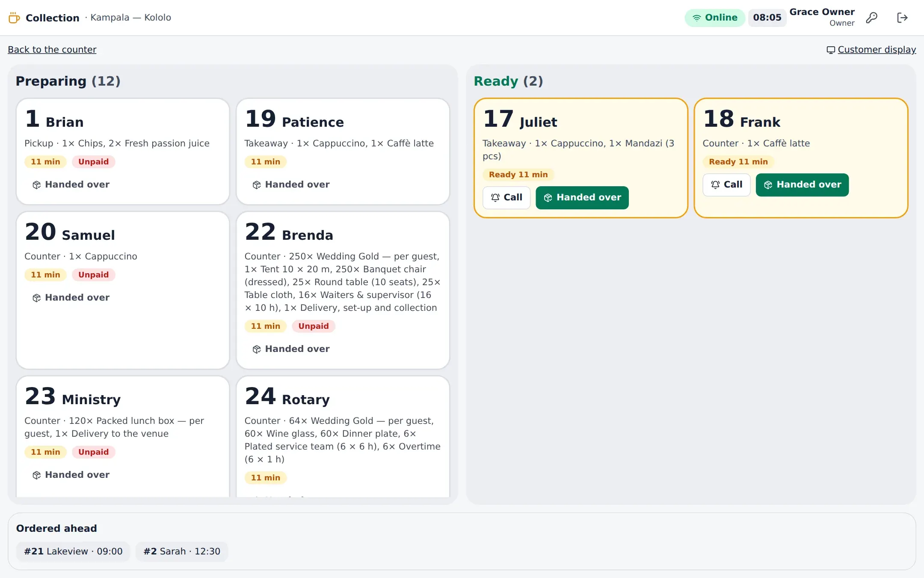Click the monitor icon beside Customer display
The height and width of the screenshot is (578, 924).
831,50
